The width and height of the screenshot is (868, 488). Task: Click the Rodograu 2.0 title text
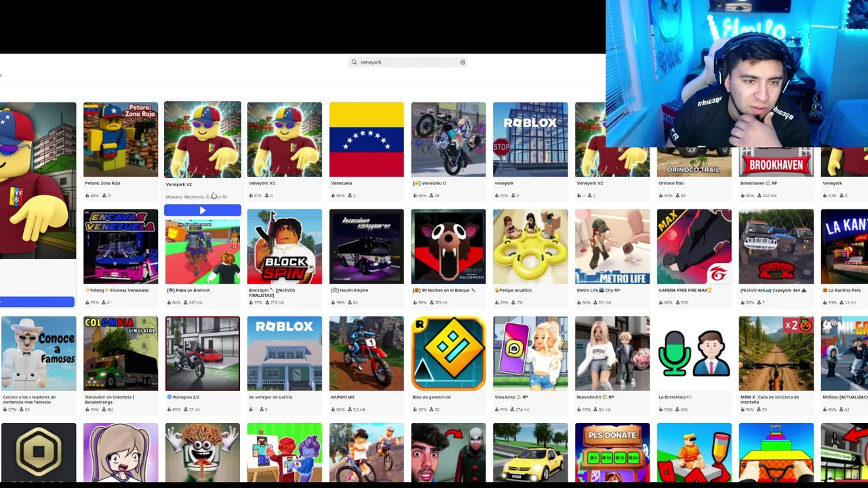tap(183, 397)
